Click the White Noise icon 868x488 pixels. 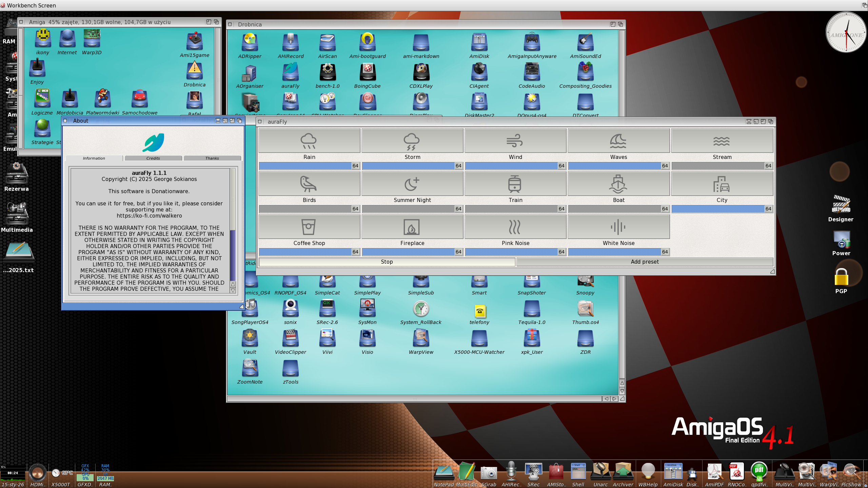[618, 227]
